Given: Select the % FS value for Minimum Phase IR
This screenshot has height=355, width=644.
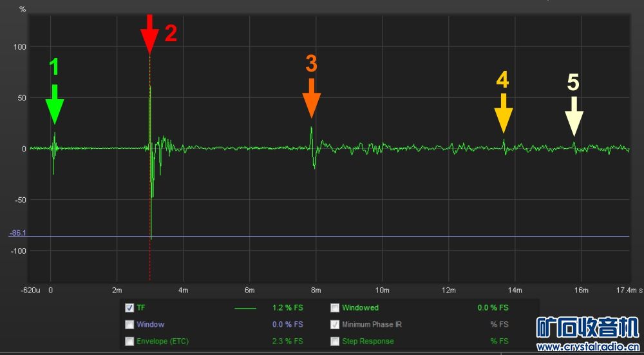Looking at the screenshot, I should (499, 325).
